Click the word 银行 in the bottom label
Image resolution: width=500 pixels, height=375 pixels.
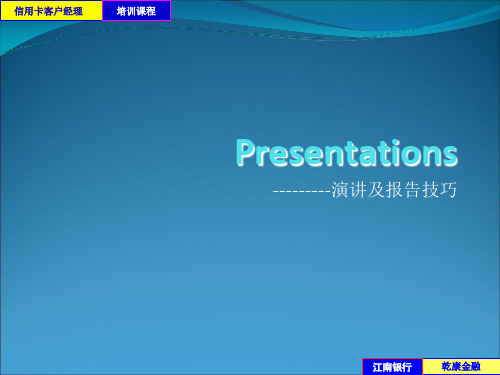click(402, 367)
